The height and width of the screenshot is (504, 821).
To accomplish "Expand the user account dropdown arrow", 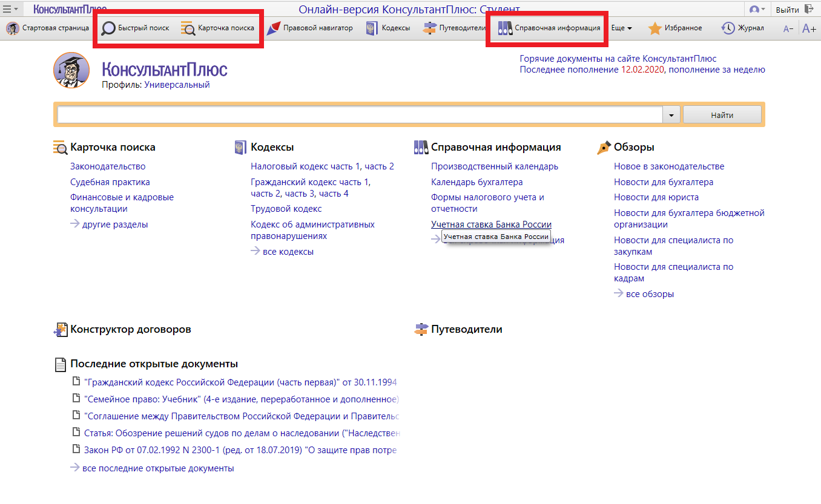I will click(x=763, y=9).
